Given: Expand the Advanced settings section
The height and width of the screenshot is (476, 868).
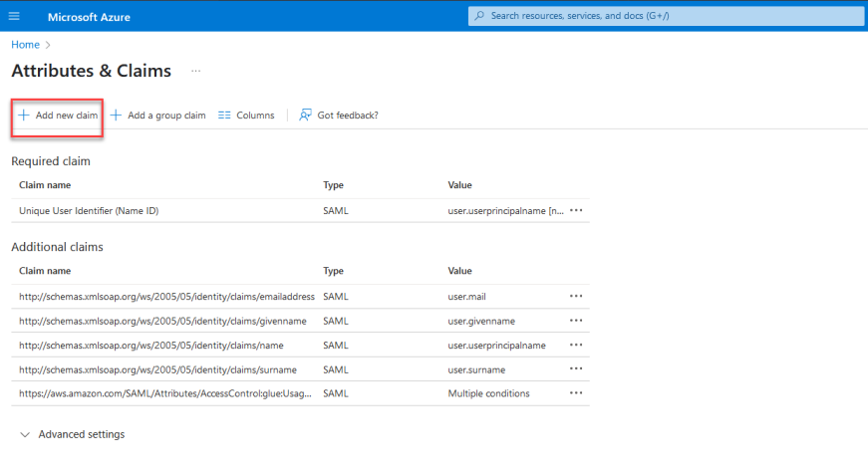Looking at the screenshot, I should pos(73,434).
